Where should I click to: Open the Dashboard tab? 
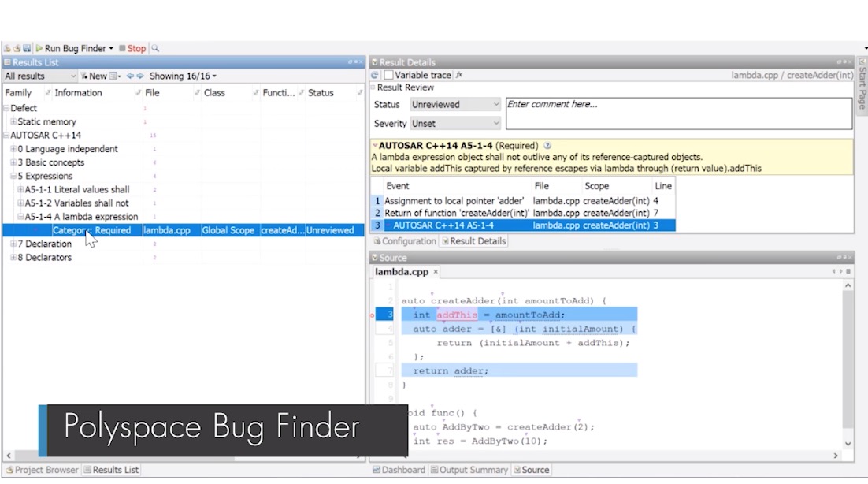coord(399,470)
